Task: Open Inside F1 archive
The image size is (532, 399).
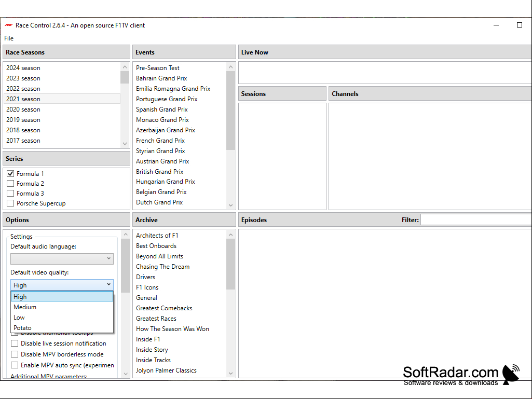Action: tap(180, 339)
